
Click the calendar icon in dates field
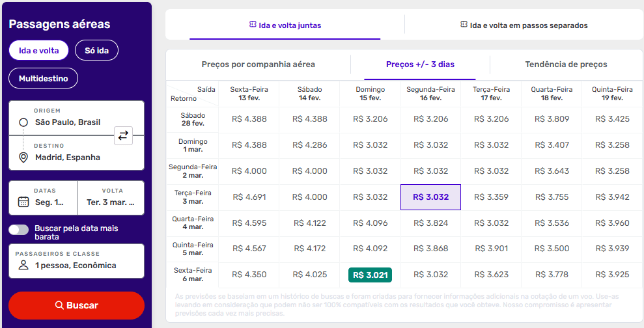tap(23, 202)
